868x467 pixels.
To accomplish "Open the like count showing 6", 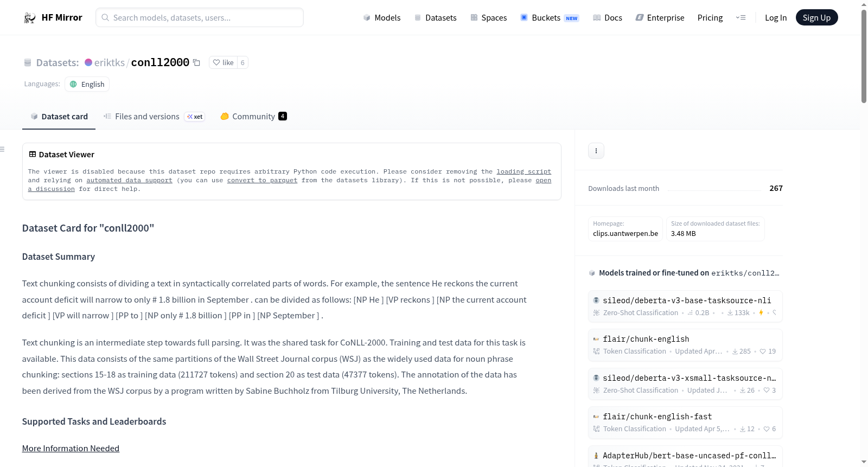I will 242,63.
